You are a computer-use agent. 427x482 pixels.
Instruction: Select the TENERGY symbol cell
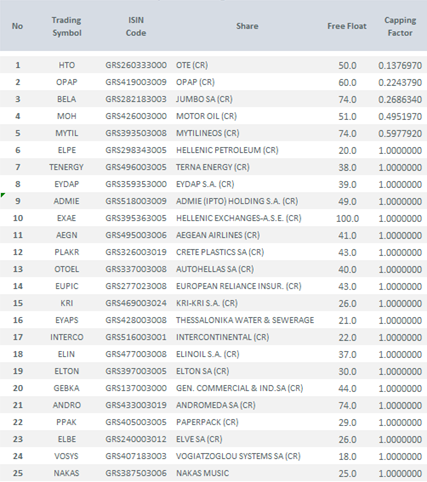67,167
